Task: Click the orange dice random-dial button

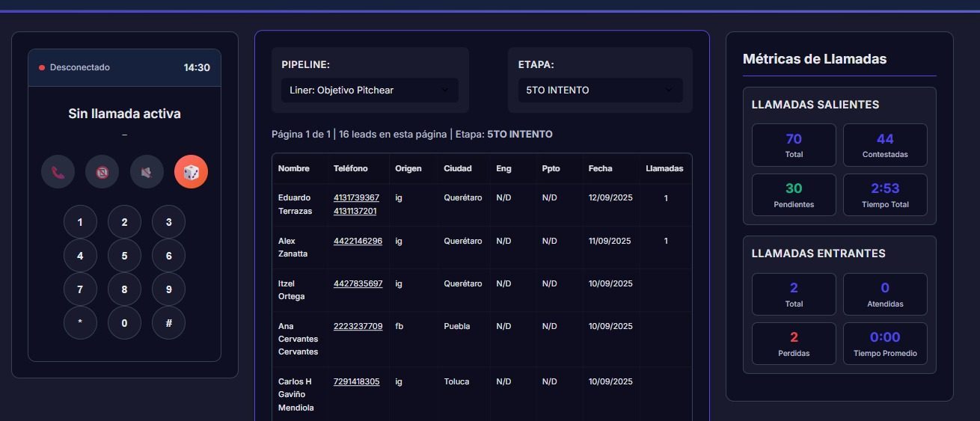Action: (x=191, y=172)
